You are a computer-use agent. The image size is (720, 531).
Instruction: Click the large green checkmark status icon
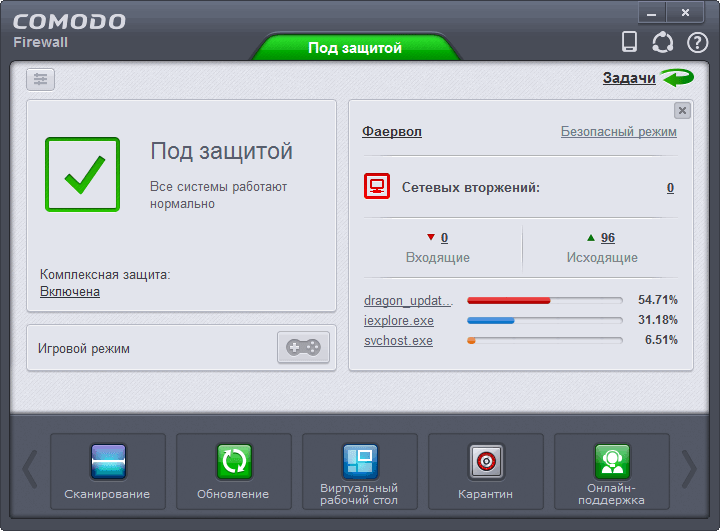(83, 175)
